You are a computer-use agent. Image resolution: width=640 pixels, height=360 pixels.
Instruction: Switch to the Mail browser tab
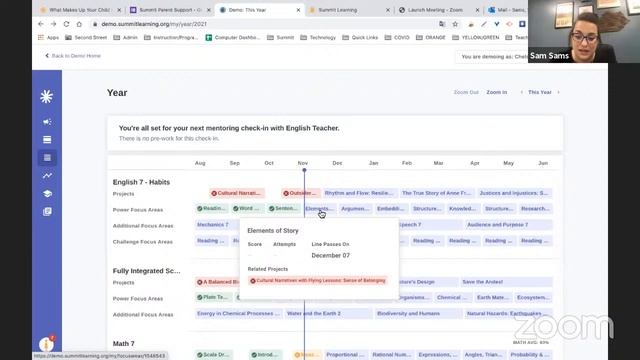pos(507,10)
